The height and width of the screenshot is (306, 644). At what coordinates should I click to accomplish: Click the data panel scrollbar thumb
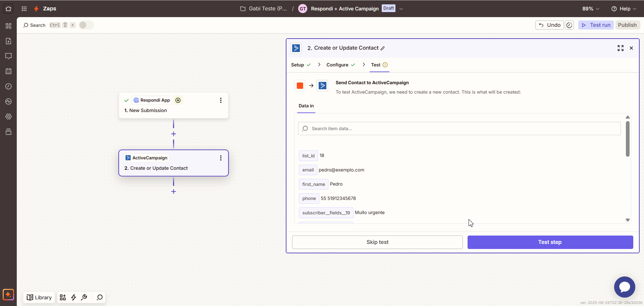point(628,139)
